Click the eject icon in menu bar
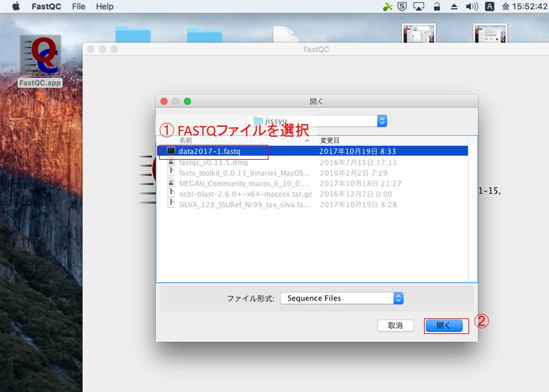 coord(454,6)
